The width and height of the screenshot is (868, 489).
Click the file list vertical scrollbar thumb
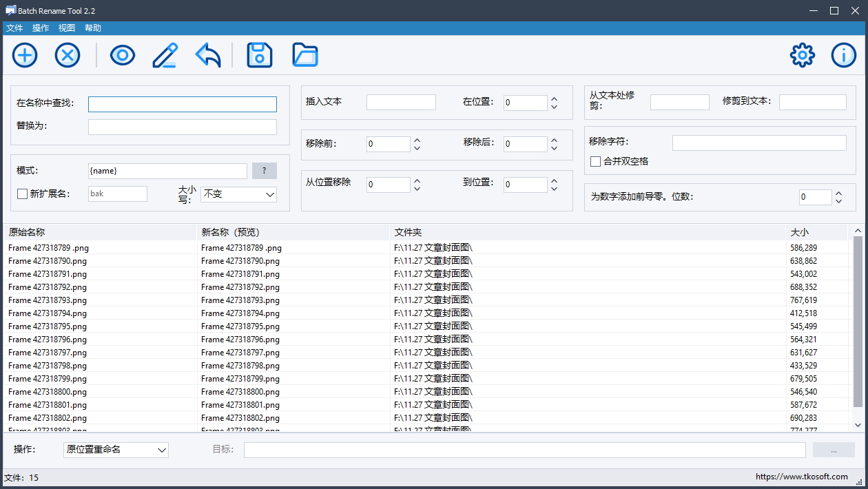click(858, 321)
